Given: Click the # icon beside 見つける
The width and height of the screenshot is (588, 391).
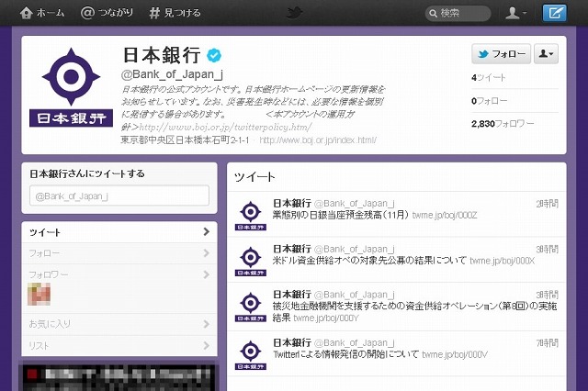Looking at the screenshot, I should (x=154, y=14).
